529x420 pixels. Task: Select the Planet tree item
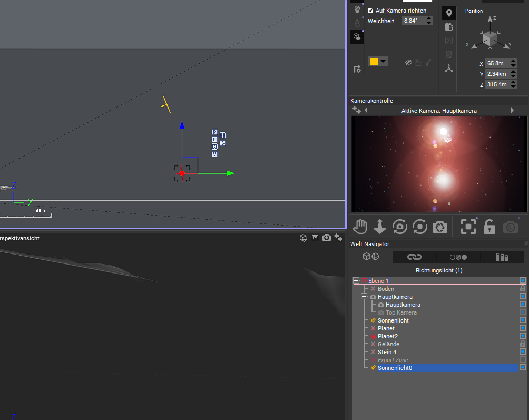tap(386, 328)
